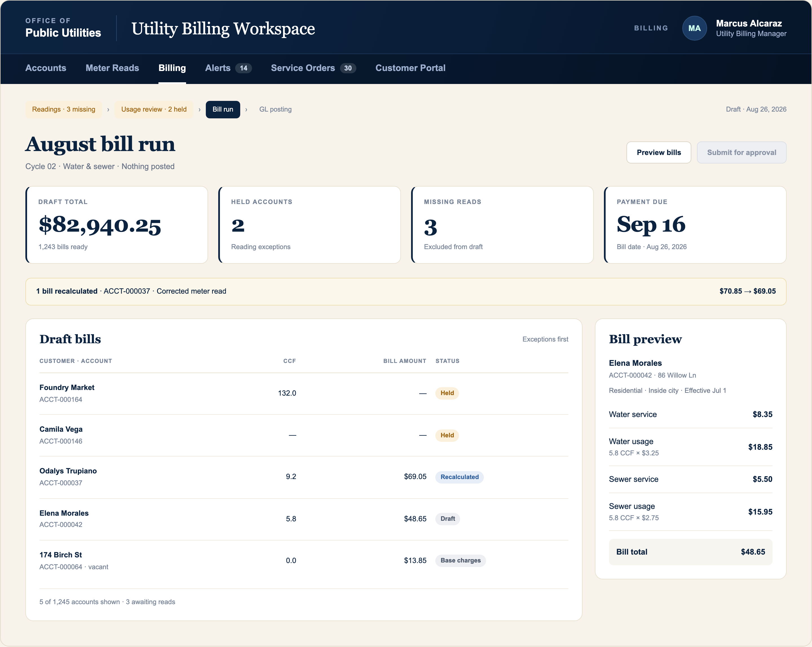This screenshot has width=812, height=647.
Task: Click the $48.65 amount in Draft bills table
Action: pos(415,519)
